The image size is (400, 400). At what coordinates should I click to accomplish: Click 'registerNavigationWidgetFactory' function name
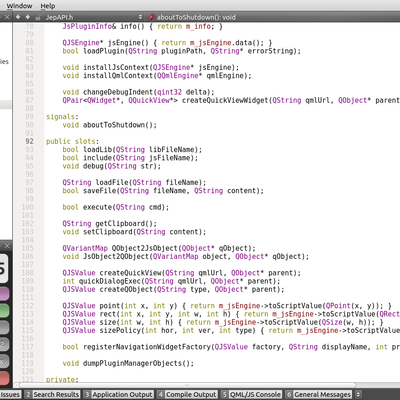(146, 347)
